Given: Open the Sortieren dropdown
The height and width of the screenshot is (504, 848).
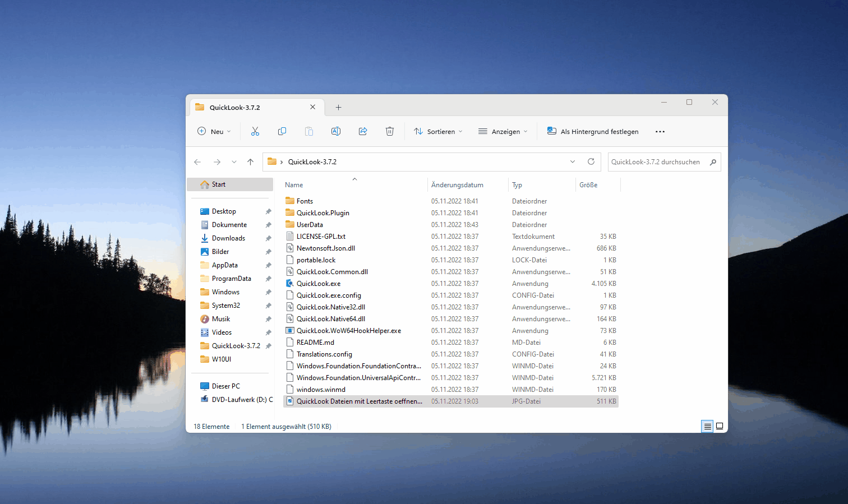Looking at the screenshot, I should tap(438, 131).
